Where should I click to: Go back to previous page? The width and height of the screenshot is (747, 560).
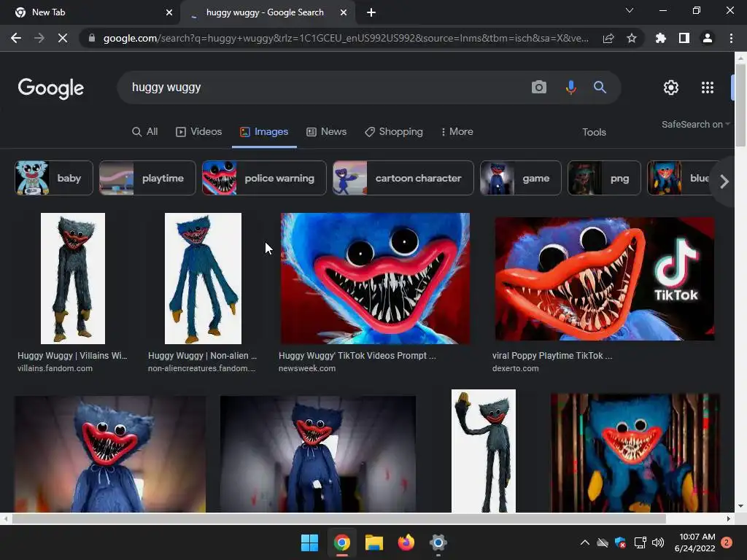[x=16, y=38]
